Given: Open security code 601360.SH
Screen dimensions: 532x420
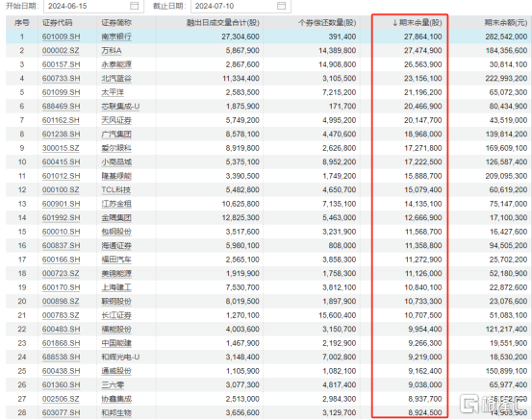Looking at the screenshot, I should tap(61, 384).
